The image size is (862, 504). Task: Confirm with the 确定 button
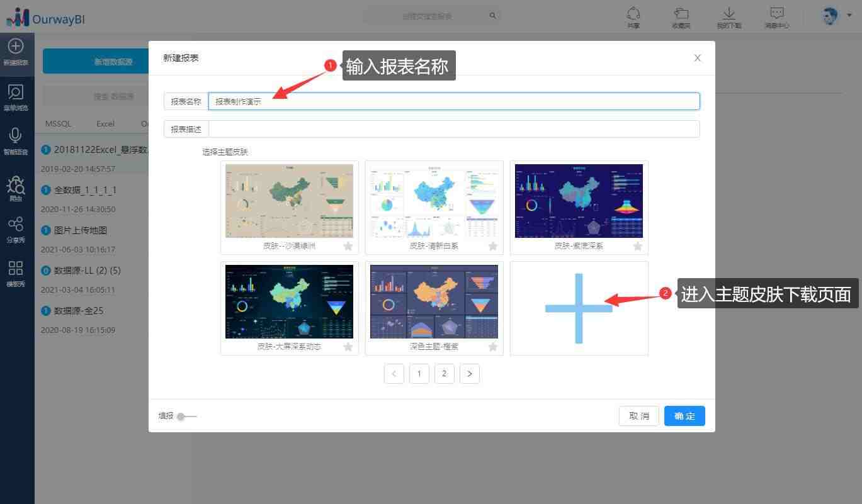(x=684, y=416)
